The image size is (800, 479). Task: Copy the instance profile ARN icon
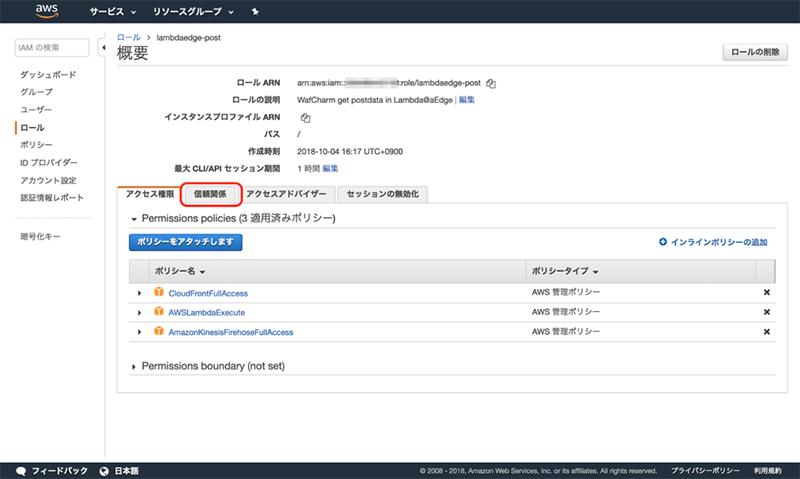coord(305,117)
